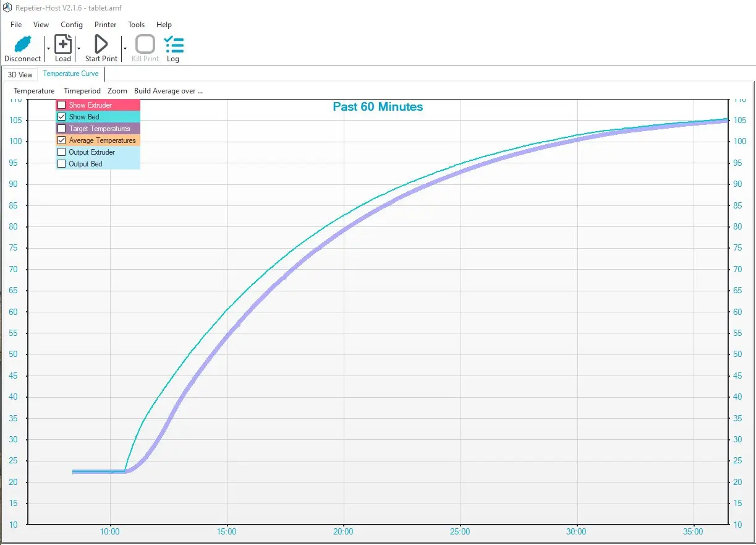Click the 20:00 time axis label
The image size is (756, 545).
[344, 532]
